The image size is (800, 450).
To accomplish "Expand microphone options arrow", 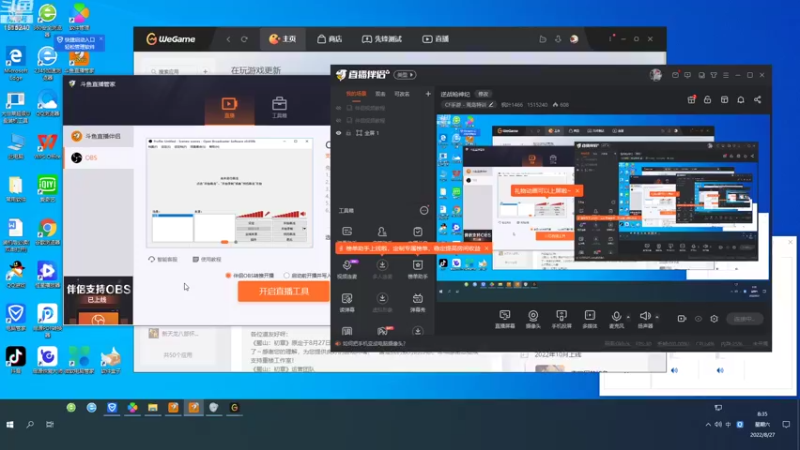I will (x=628, y=317).
